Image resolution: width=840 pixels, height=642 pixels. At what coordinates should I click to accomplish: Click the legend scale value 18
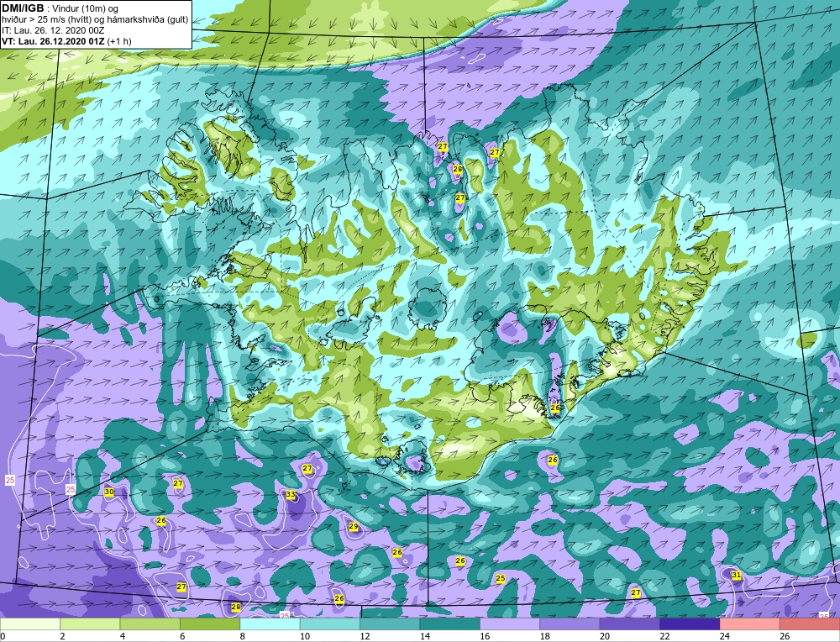[545, 636]
